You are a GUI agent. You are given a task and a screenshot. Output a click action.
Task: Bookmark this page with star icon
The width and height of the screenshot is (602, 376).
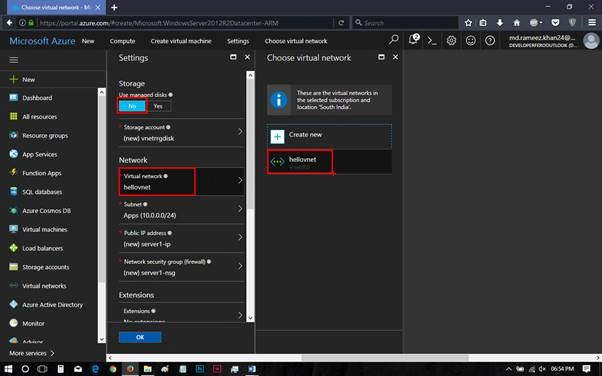pyautogui.click(x=468, y=23)
